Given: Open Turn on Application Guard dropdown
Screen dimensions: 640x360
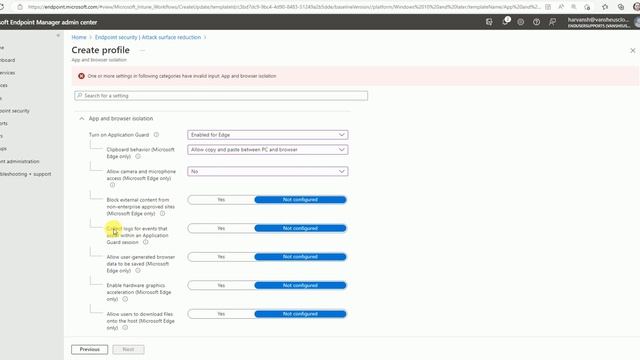Looking at the screenshot, I should pos(268,135).
